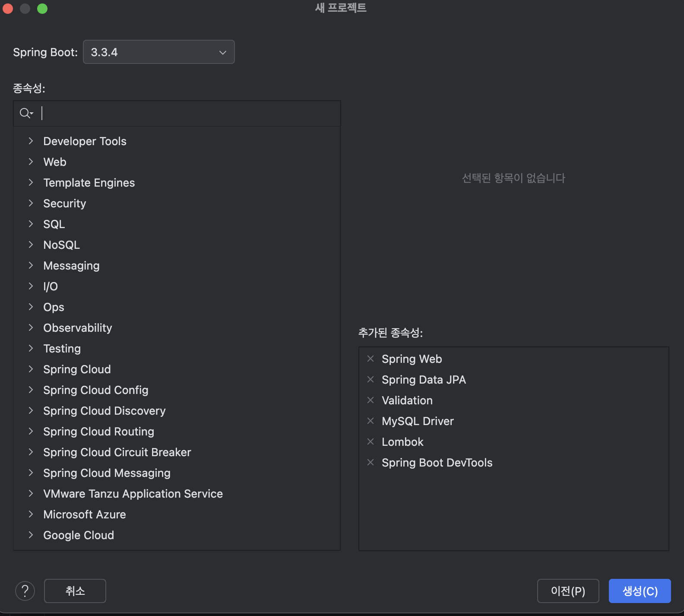This screenshot has width=684, height=616.
Task: Close the window with the red button
Action: click(x=8, y=9)
